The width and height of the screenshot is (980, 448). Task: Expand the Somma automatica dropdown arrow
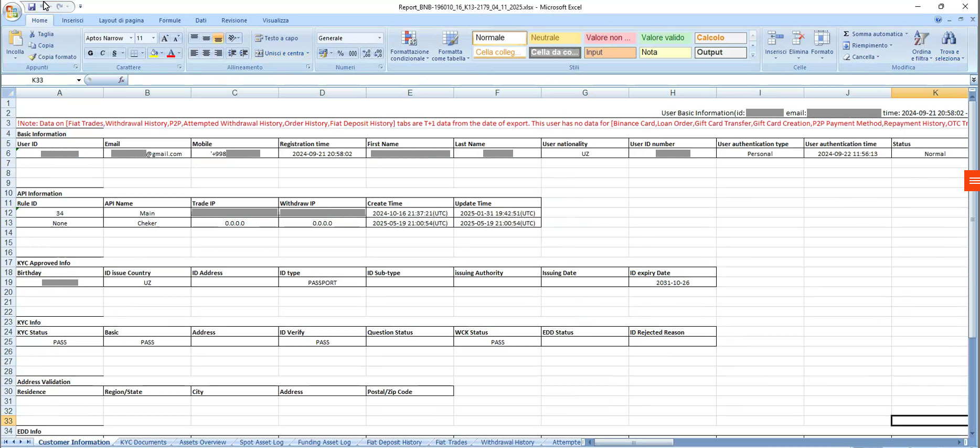(x=907, y=34)
